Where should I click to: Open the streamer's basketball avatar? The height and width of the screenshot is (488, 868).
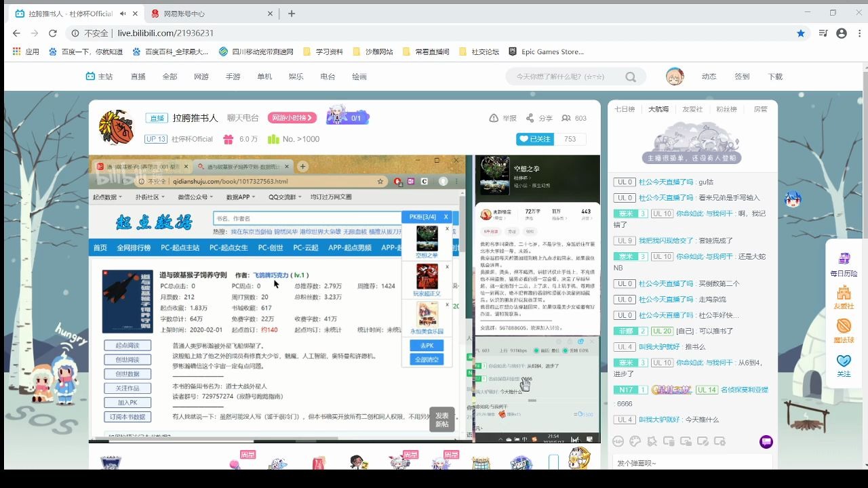tap(117, 127)
